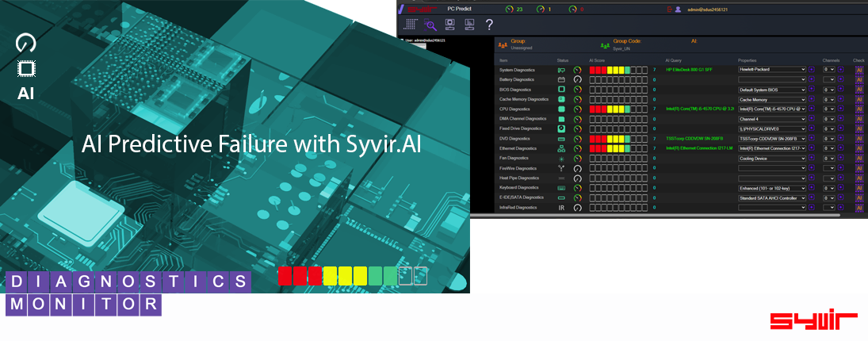Click the System Diagnostics status icon
The image size is (868, 341).
tap(561, 70)
